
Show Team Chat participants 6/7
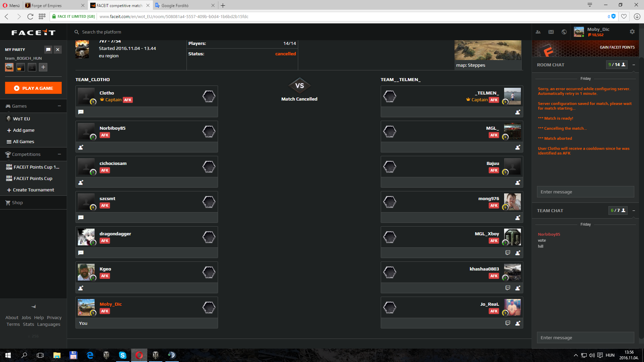tap(618, 210)
